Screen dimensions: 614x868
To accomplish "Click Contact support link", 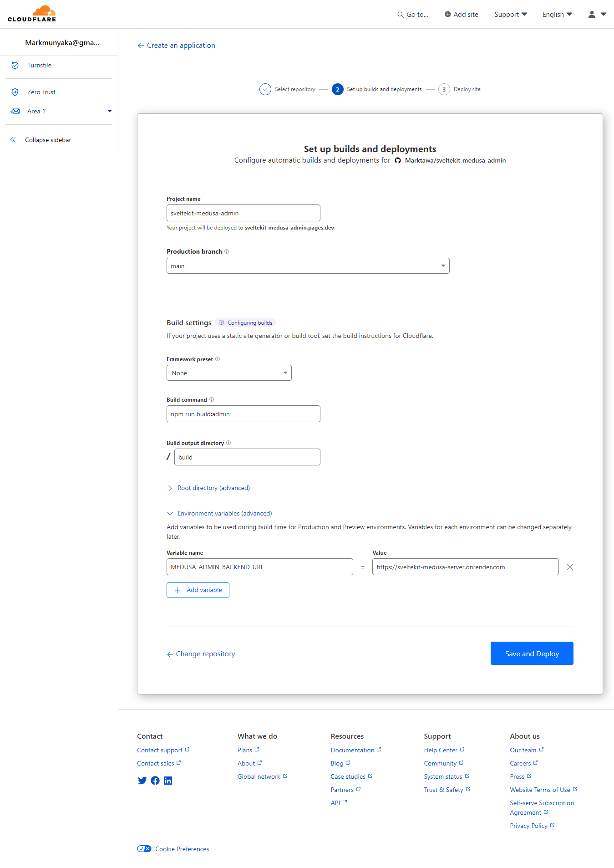I will 163,750.
